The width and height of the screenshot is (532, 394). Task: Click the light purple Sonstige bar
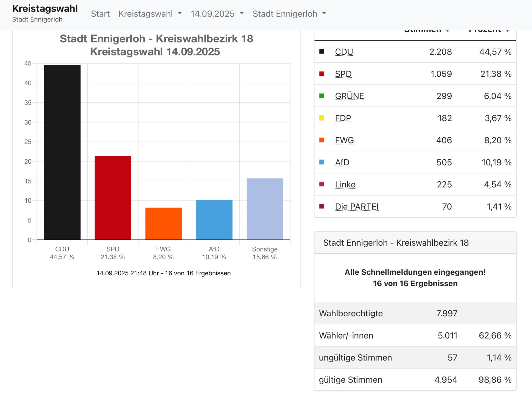[x=265, y=209]
